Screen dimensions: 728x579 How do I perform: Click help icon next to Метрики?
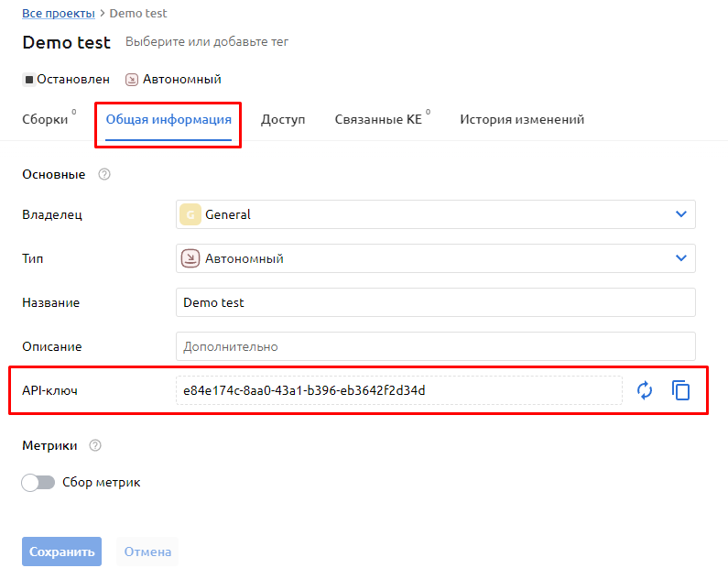click(95, 445)
